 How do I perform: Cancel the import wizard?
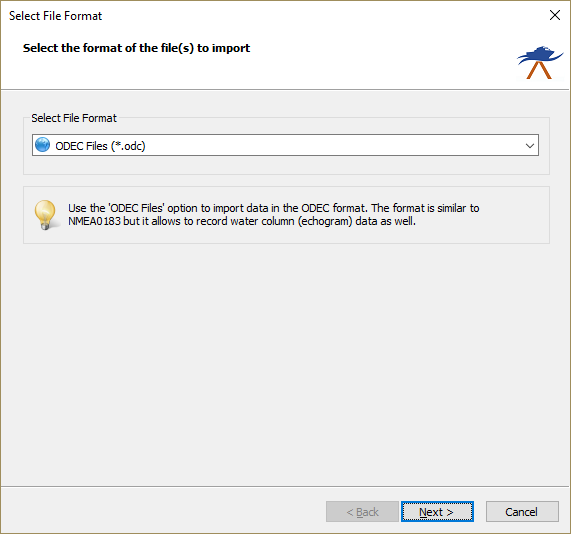point(522,511)
